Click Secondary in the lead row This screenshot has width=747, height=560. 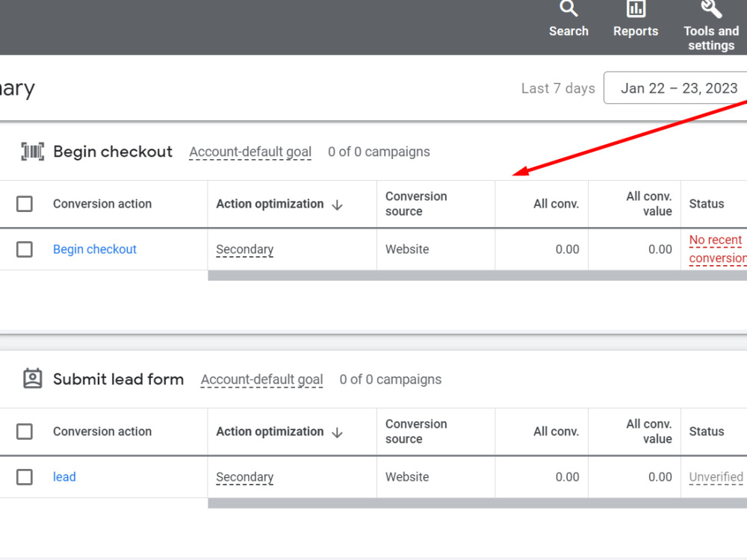pos(245,477)
